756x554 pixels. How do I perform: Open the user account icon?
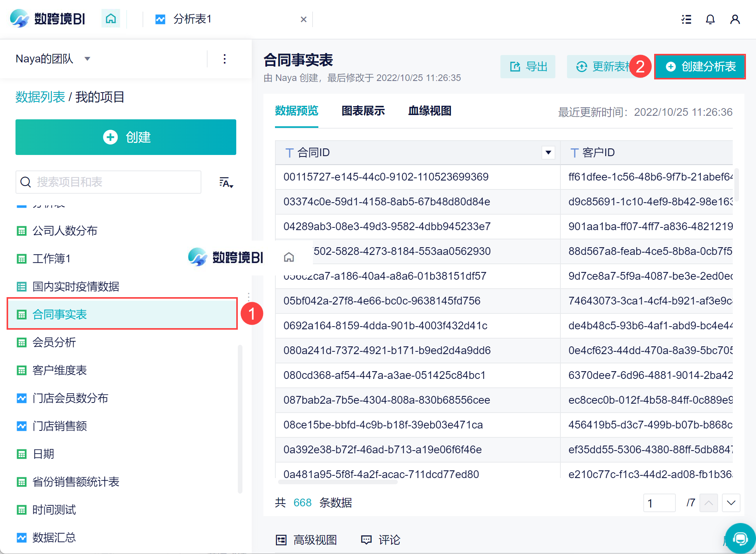point(735,19)
